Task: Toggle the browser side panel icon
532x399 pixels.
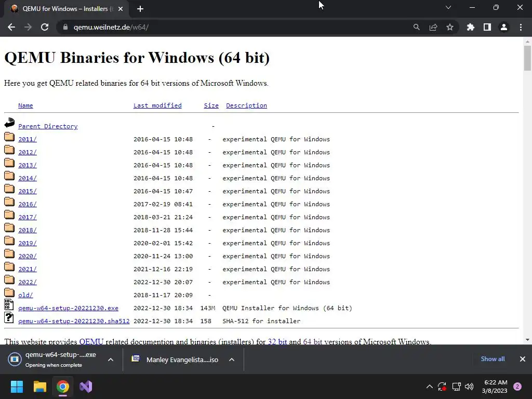Action: (x=487, y=27)
